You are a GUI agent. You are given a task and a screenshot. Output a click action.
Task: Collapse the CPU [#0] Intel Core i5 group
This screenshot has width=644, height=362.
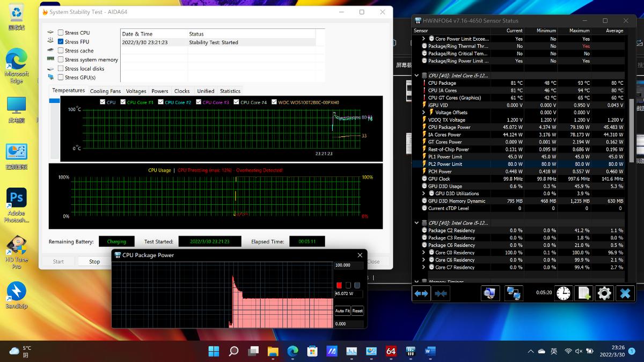pyautogui.click(x=417, y=76)
